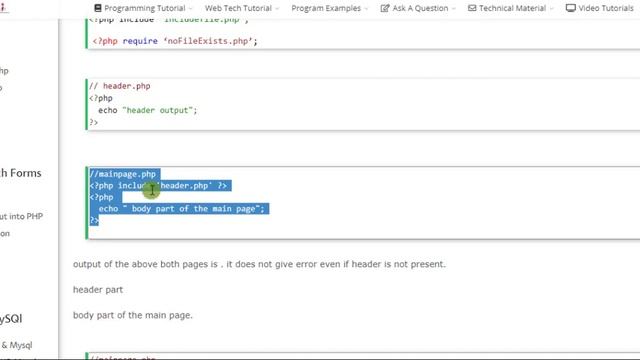Click the sidebar heading ending 'h Forms'
Viewport: 640px width, 360px height.
pyautogui.click(x=20, y=173)
